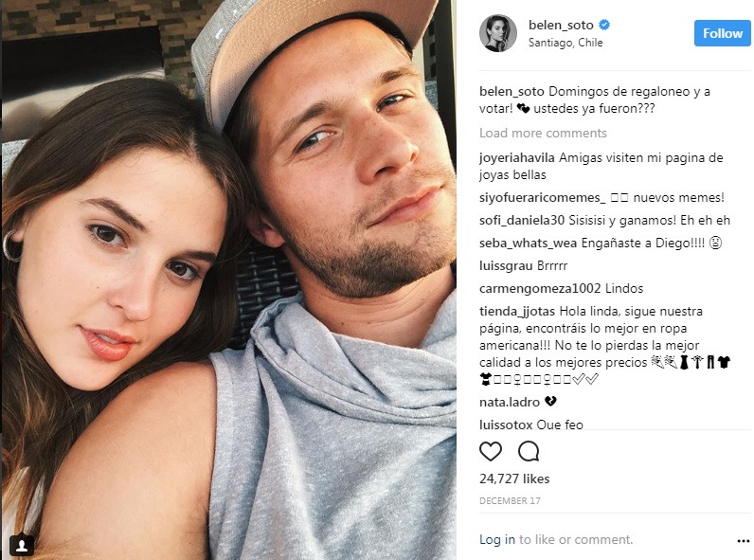
Task: Follow belen_soto with the blue button
Action: pos(722,33)
